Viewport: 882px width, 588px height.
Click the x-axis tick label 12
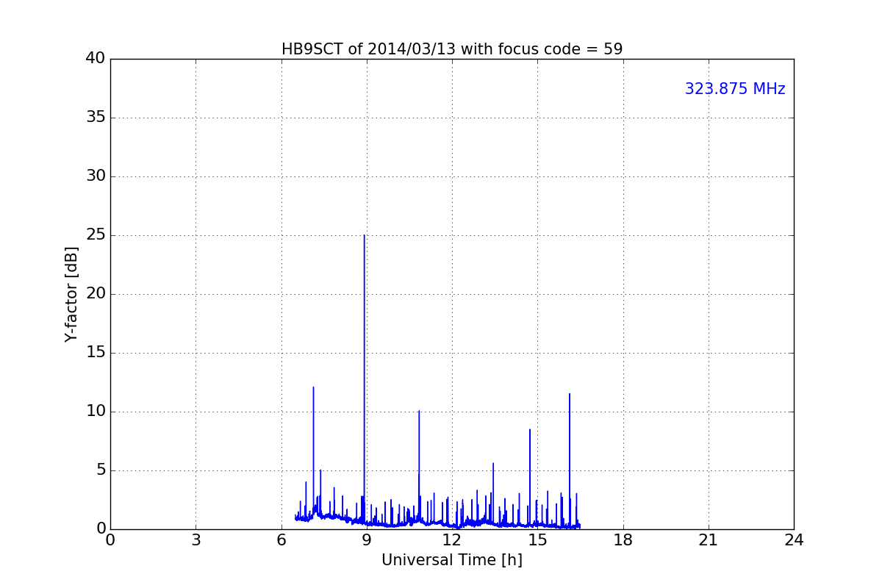click(x=452, y=540)
